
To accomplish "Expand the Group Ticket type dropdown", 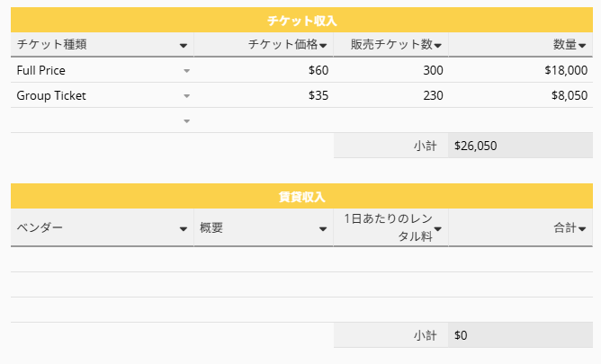I will click(186, 96).
